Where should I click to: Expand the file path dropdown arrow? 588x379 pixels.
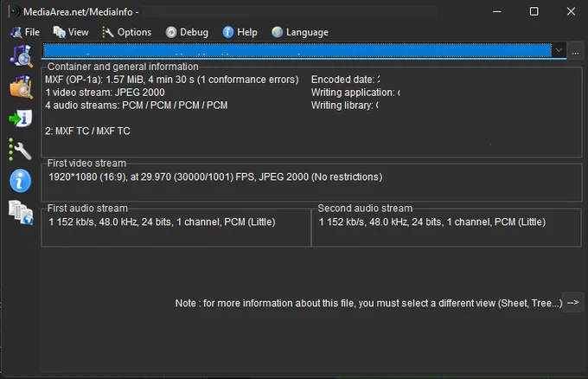click(x=559, y=50)
